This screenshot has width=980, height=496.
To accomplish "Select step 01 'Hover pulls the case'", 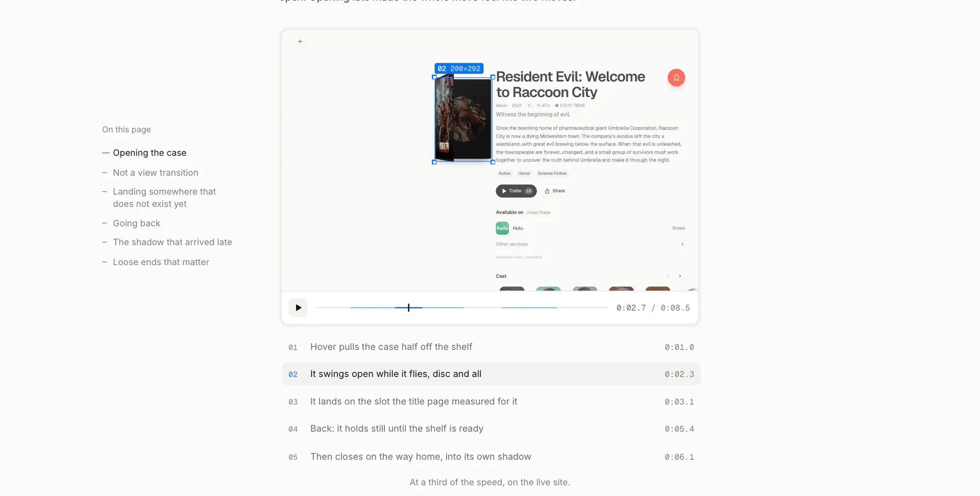I will (x=491, y=347).
